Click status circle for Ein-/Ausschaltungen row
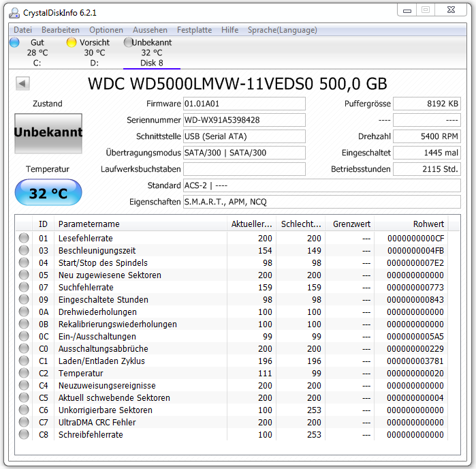This screenshot has height=469, width=476. pos(24,336)
